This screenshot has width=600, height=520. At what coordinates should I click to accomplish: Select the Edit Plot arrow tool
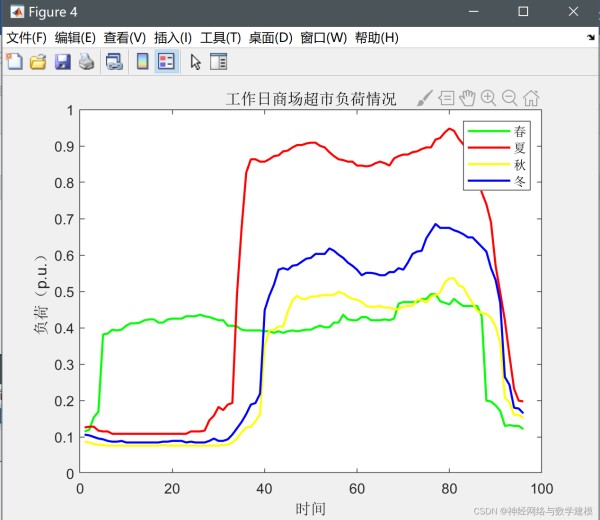pos(196,62)
